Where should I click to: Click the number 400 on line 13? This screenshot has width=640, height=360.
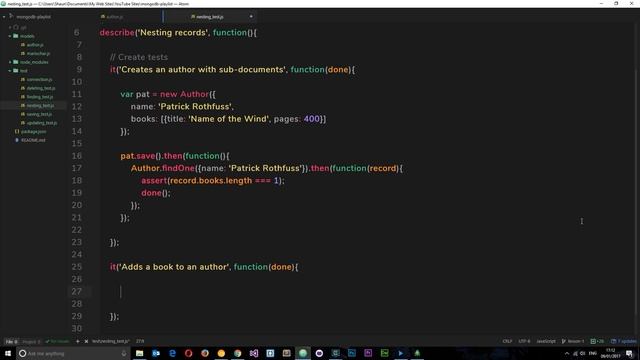[311, 119]
